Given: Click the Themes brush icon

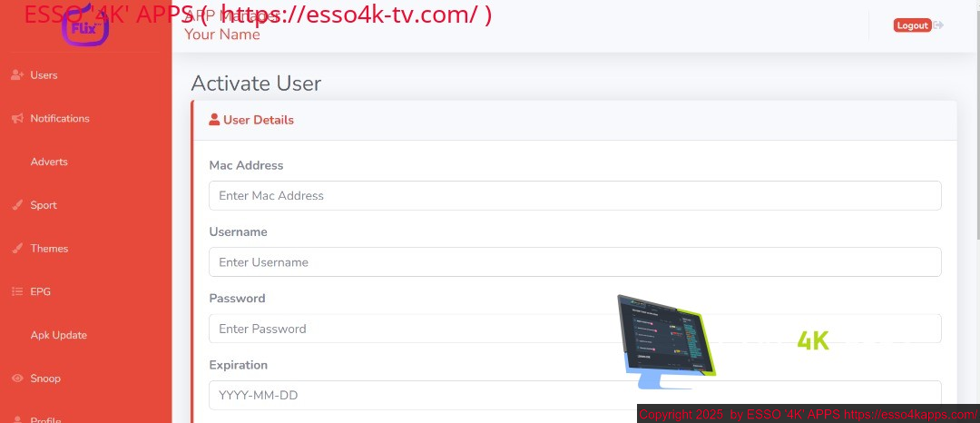Looking at the screenshot, I should [17, 248].
